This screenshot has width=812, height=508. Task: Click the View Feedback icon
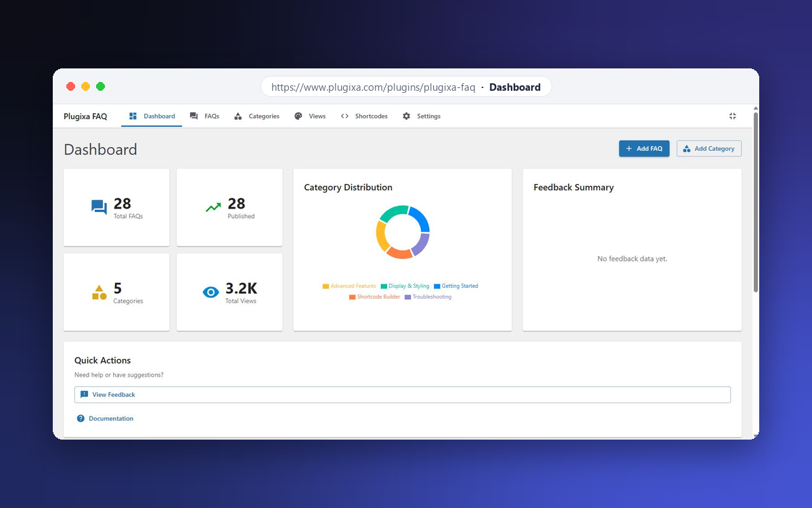84,394
